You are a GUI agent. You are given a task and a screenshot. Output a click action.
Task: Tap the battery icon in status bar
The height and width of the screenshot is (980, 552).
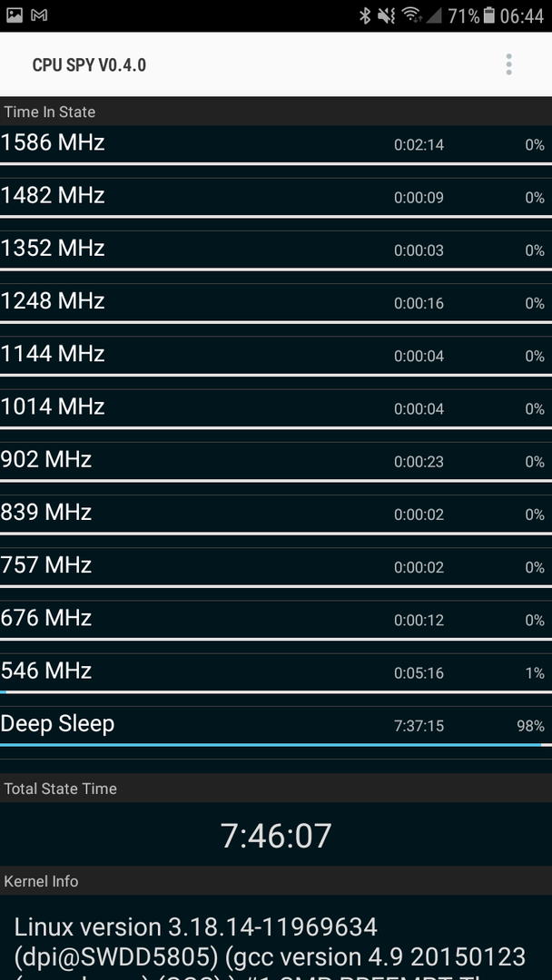coord(488,15)
